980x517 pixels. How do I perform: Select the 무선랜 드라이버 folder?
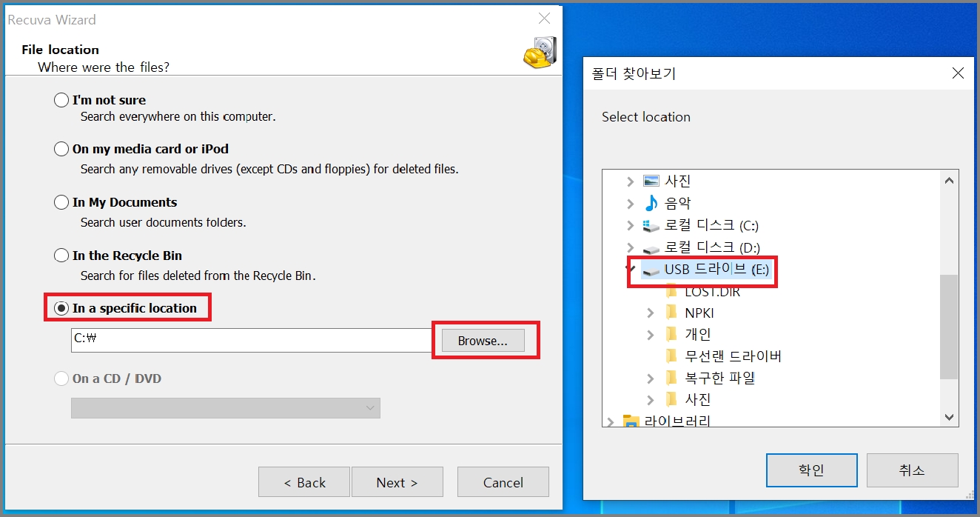pyautogui.click(x=734, y=356)
